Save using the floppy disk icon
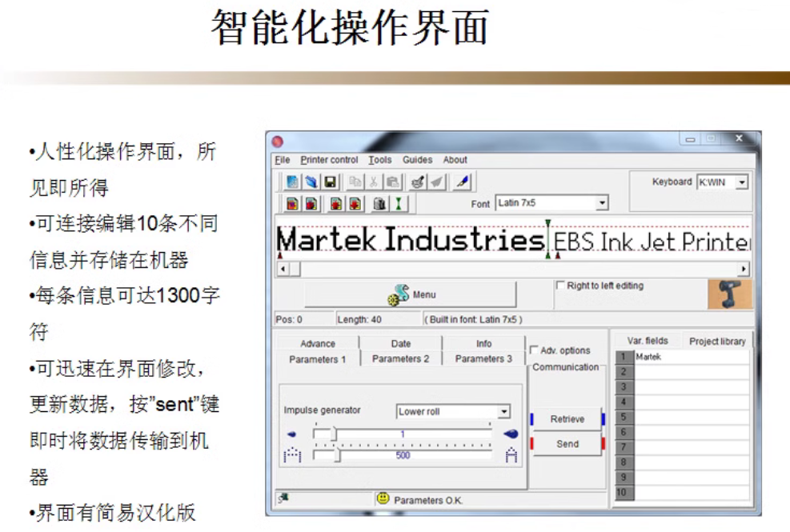 (330, 182)
